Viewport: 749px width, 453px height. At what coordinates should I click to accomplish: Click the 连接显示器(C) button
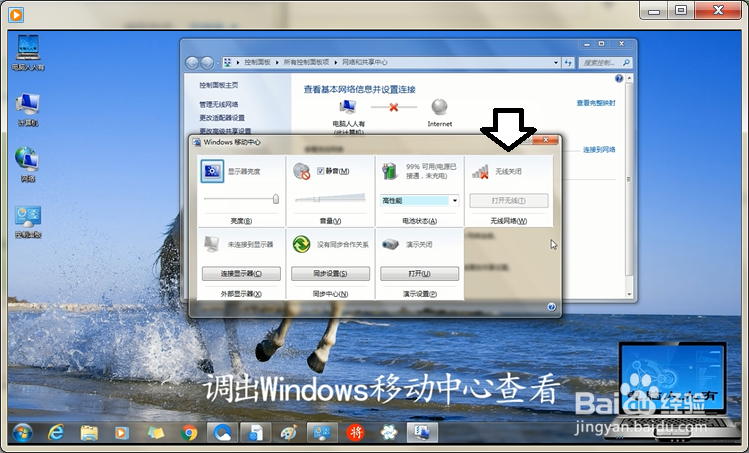(241, 273)
